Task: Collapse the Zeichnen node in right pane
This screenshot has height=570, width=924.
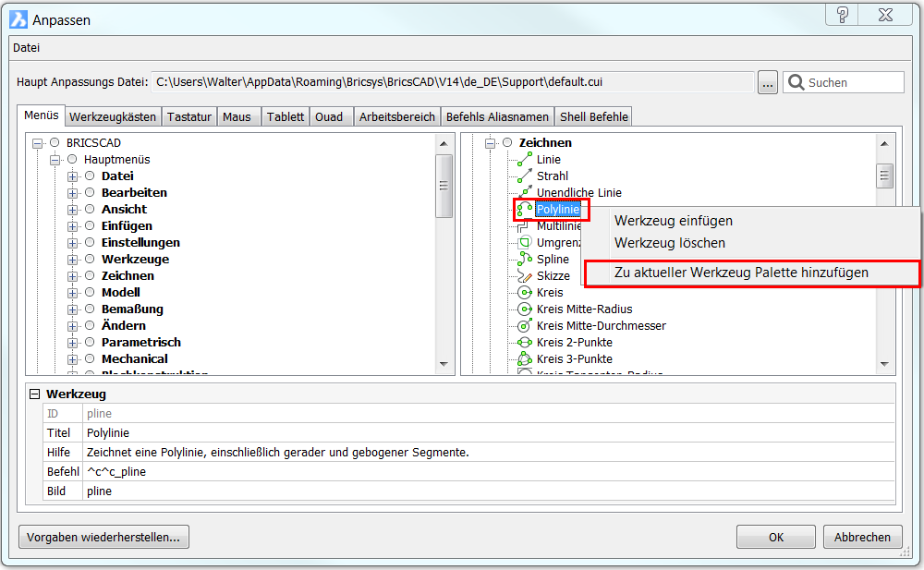Action: pyautogui.click(x=491, y=143)
